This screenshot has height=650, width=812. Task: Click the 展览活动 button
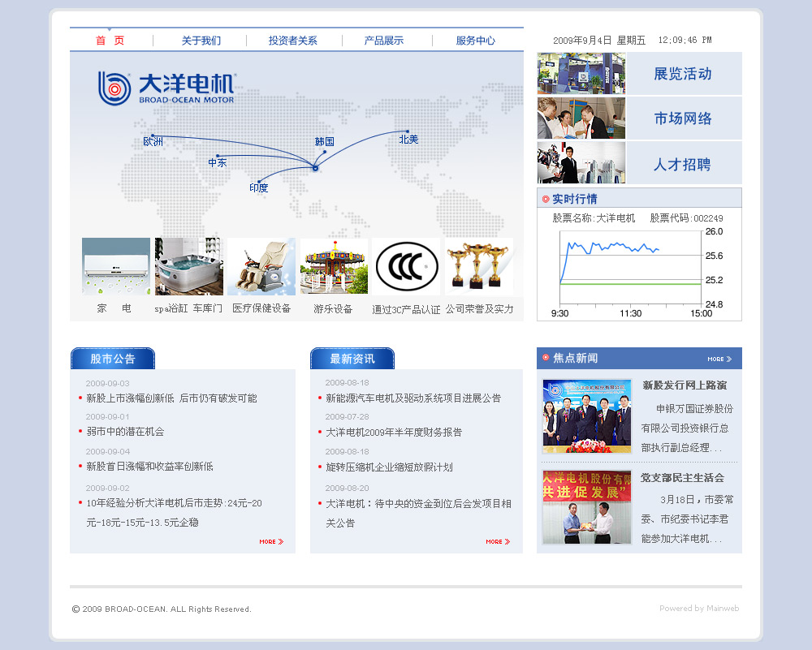click(683, 74)
